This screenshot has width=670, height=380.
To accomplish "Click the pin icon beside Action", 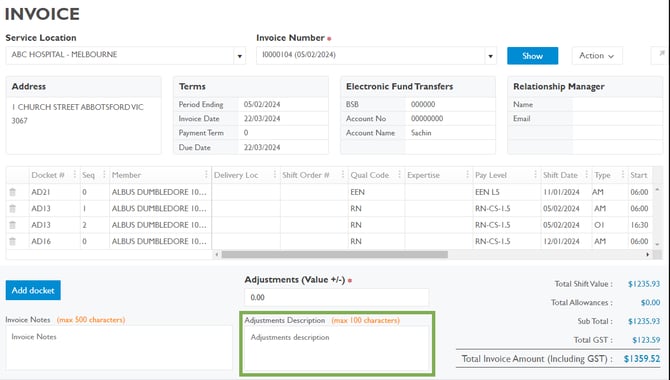I will (661, 55).
